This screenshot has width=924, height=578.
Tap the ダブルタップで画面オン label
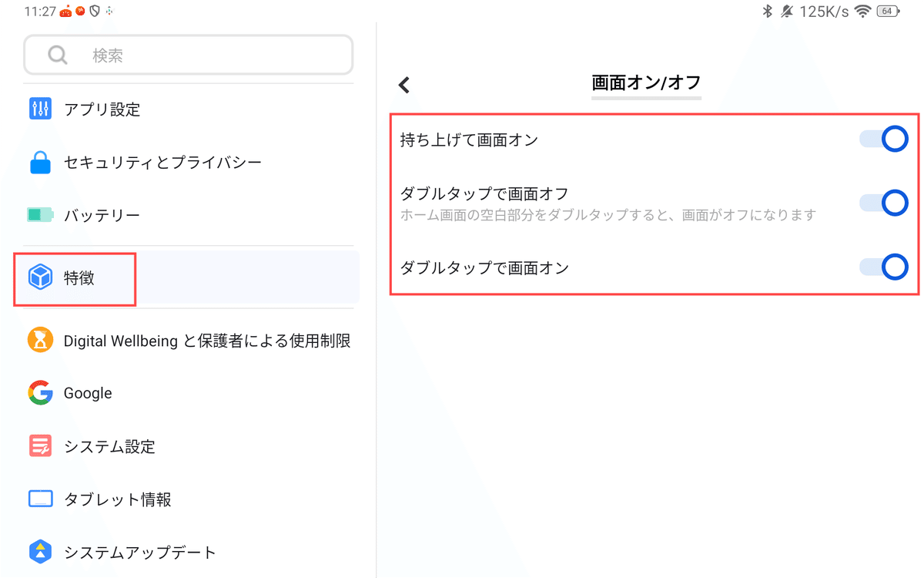(x=484, y=267)
